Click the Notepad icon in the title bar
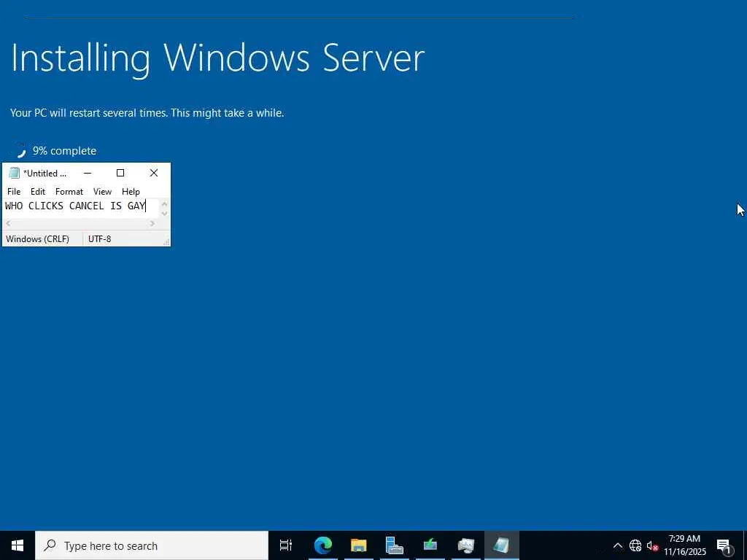The width and height of the screenshot is (747, 560). tap(15, 173)
